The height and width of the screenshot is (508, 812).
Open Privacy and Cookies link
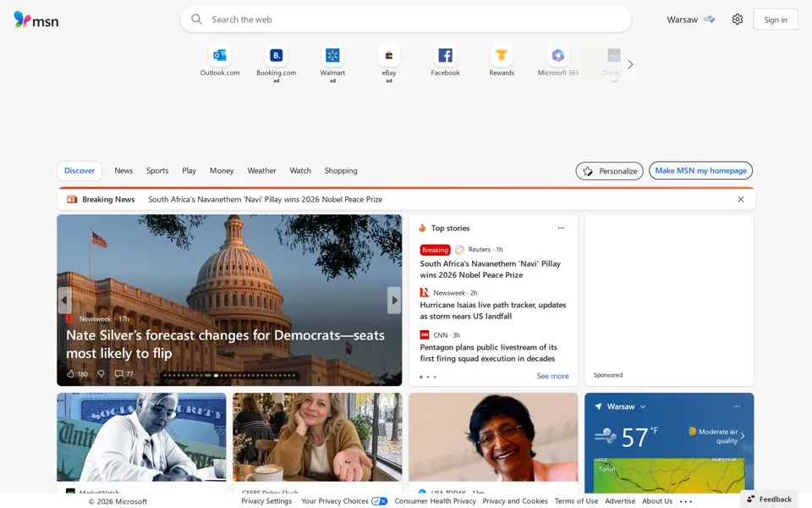coord(515,501)
